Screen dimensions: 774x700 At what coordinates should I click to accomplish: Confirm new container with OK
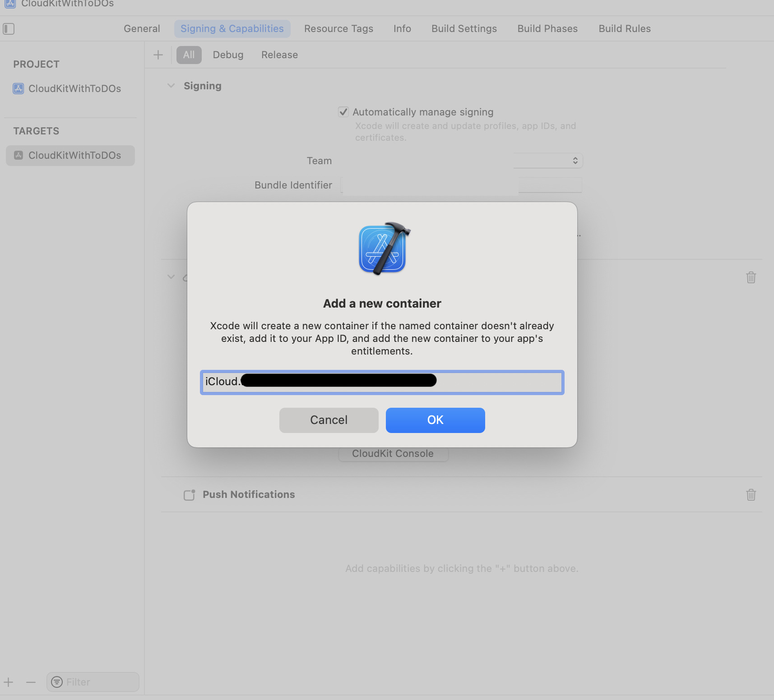pos(435,420)
